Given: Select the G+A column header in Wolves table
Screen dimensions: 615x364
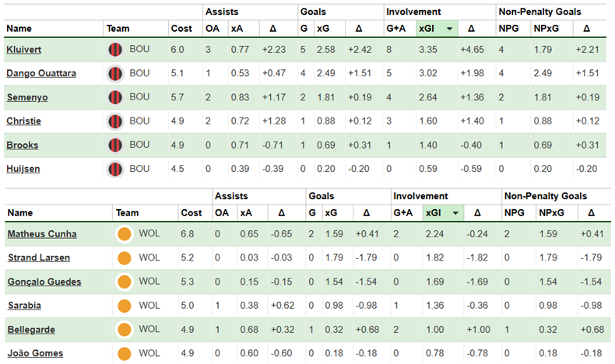Looking at the screenshot, I should 404,212.
